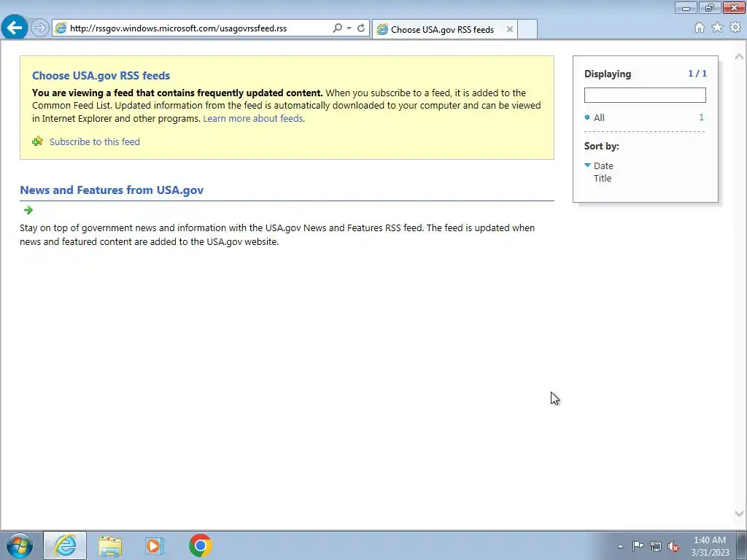Open the Tools gear menu

735,28
